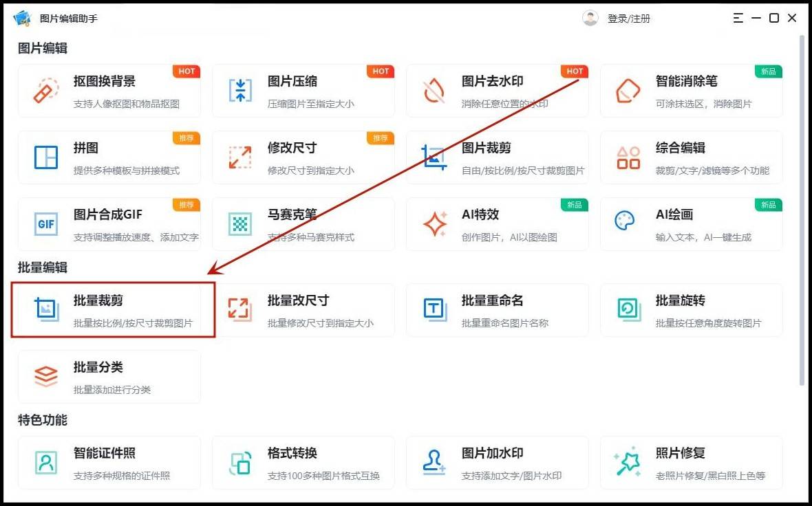Click the 图片编辑助手 app logo
The width and height of the screenshot is (812, 506).
pyautogui.click(x=22, y=19)
